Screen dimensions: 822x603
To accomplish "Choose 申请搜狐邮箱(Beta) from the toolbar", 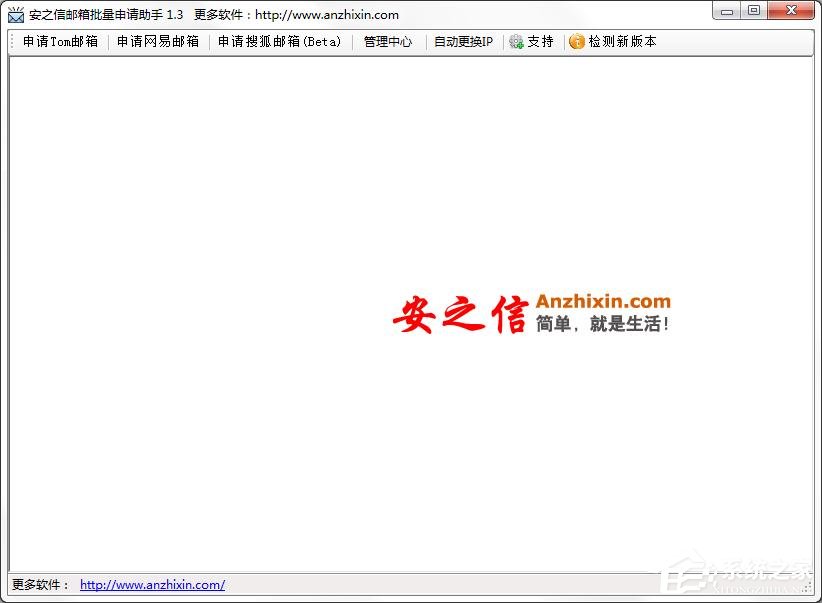I will [x=280, y=42].
